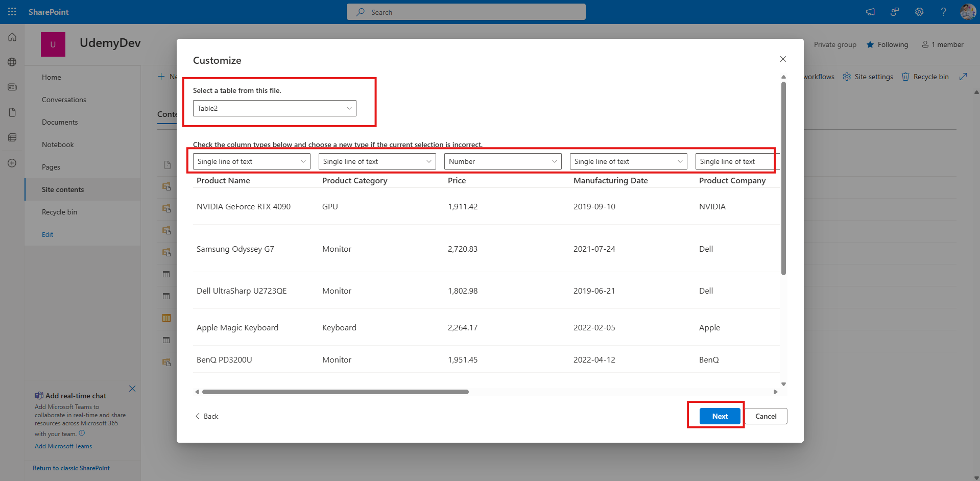This screenshot has height=481, width=980.
Task: Click the Manufacturing Date column header
Action: (x=611, y=181)
